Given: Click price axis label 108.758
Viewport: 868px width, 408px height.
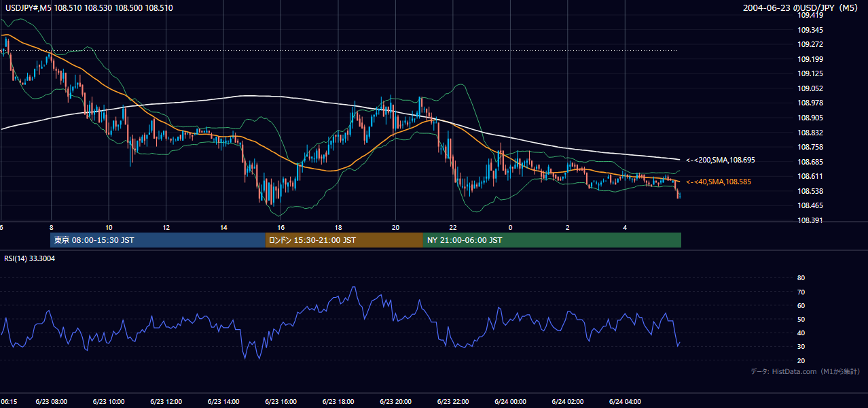Looking at the screenshot, I should tap(810, 147).
